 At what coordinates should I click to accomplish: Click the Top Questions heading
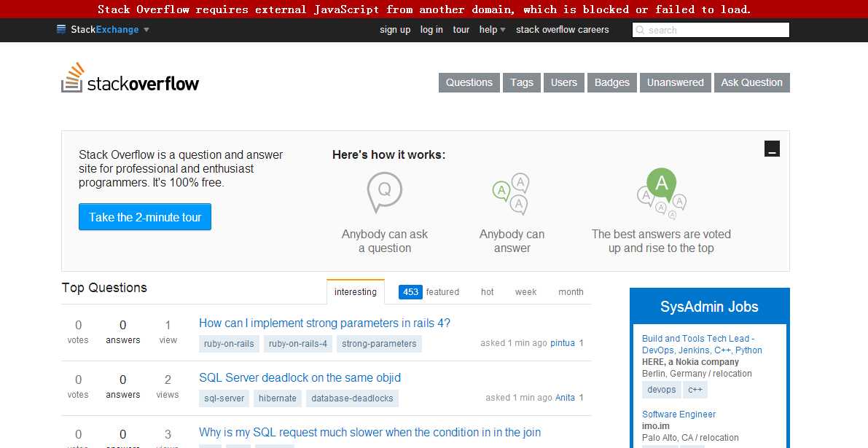click(104, 288)
